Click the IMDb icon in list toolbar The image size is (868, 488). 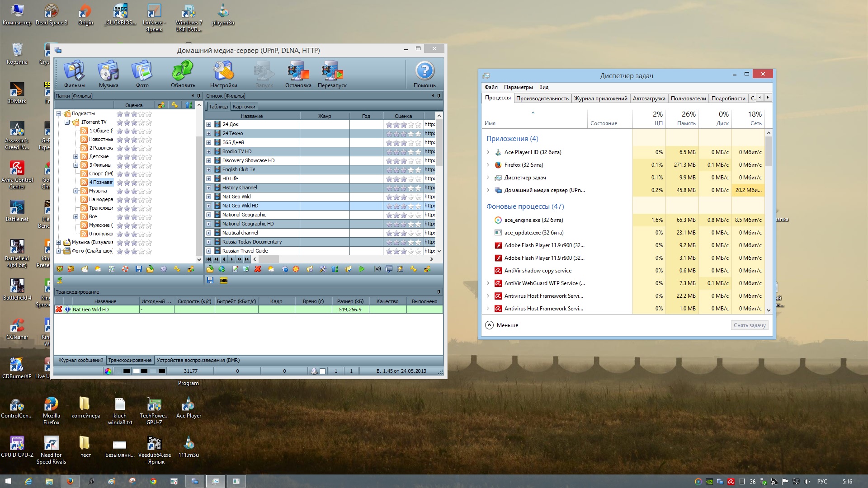point(224,281)
